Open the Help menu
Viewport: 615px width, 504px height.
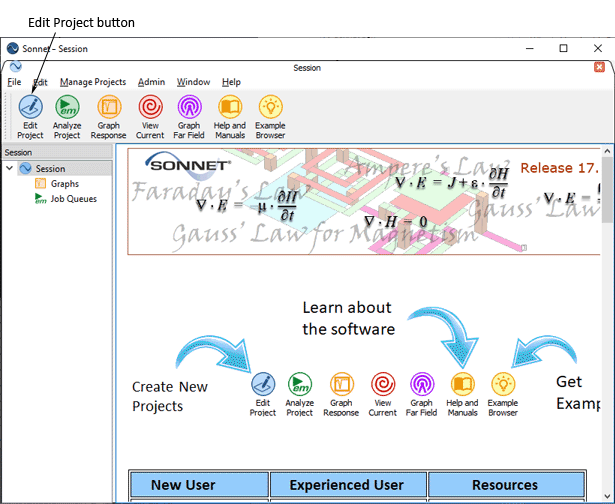[x=231, y=82]
